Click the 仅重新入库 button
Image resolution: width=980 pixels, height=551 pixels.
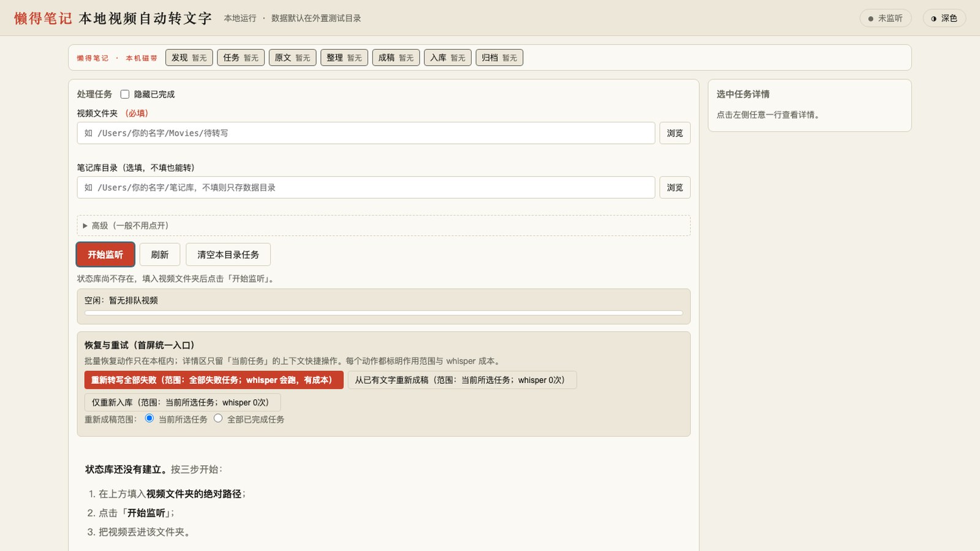(x=183, y=402)
